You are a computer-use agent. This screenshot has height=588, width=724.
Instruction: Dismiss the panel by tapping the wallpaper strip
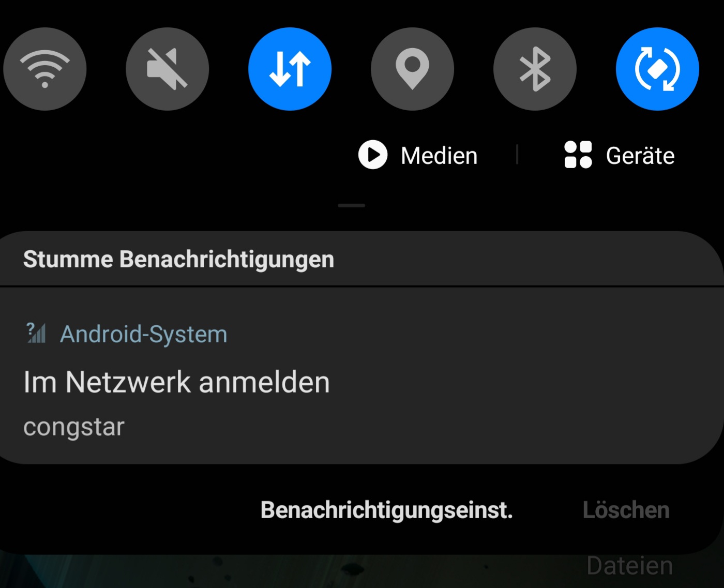coord(290,572)
